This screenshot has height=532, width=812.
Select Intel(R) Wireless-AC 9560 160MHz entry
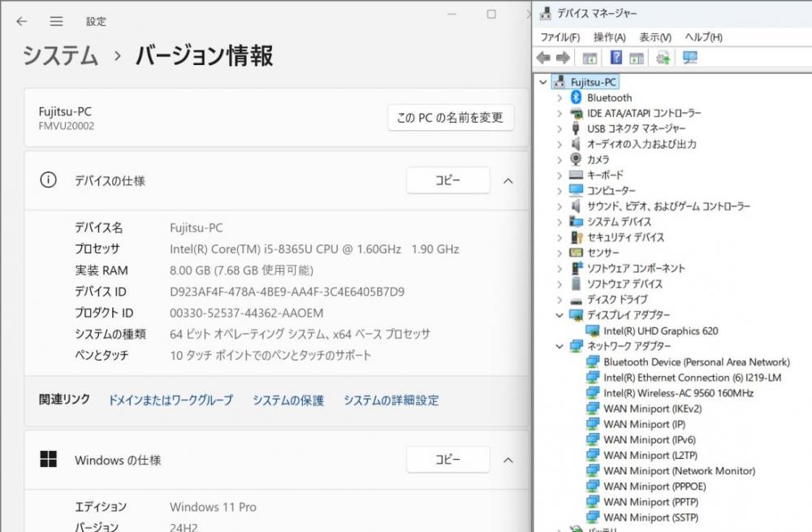[x=678, y=393]
